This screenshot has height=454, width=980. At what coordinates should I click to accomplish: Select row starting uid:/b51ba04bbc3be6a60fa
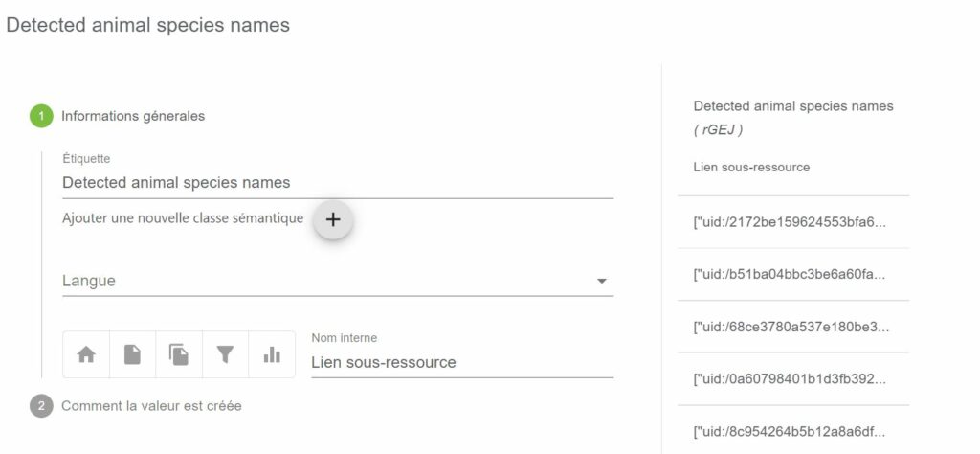793,275
